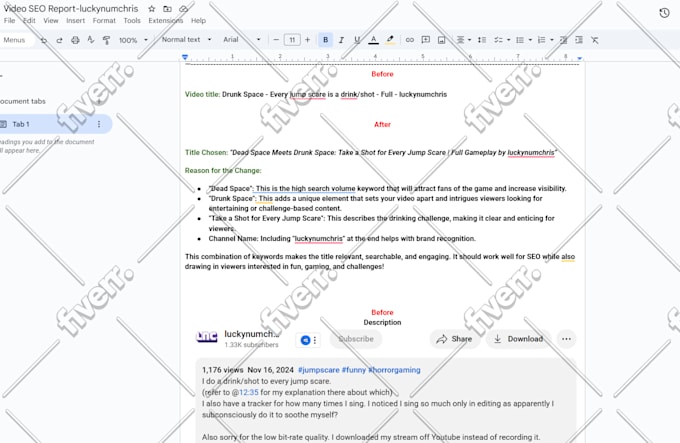Image resolution: width=680 pixels, height=443 pixels.
Task: Open the Help menu
Action: pos(198,20)
